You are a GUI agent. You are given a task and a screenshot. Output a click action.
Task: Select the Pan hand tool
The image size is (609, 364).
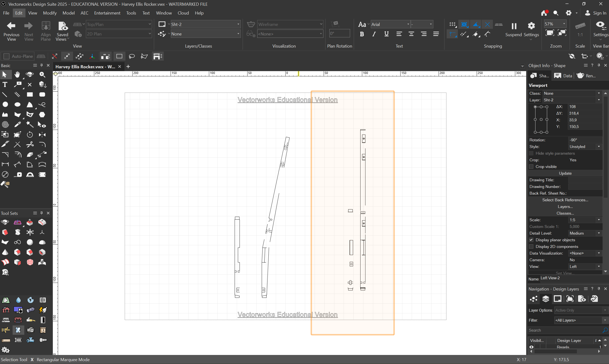click(17, 74)
